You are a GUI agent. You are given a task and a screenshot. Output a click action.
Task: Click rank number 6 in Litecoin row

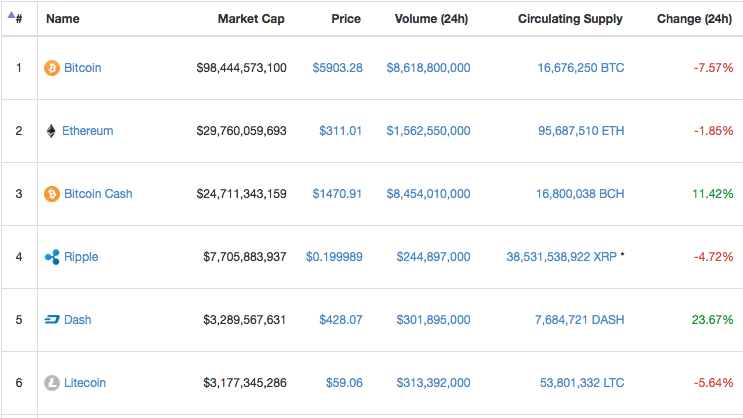tap(19, 383)
